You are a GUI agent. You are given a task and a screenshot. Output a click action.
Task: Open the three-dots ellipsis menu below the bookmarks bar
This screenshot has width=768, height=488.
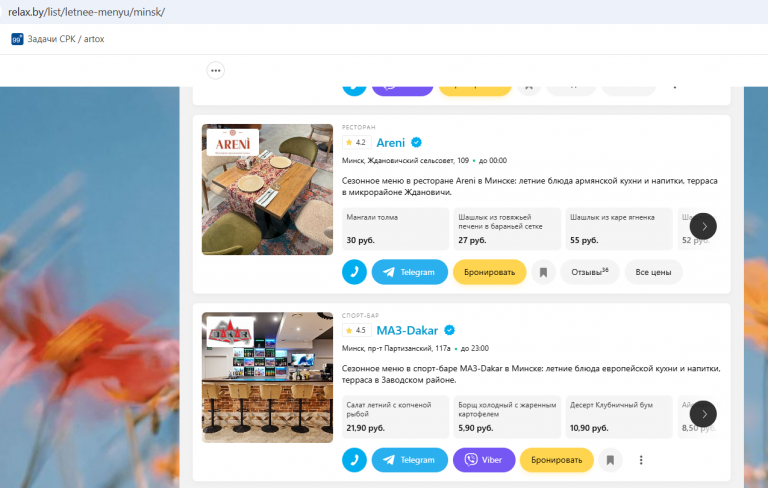216,71
